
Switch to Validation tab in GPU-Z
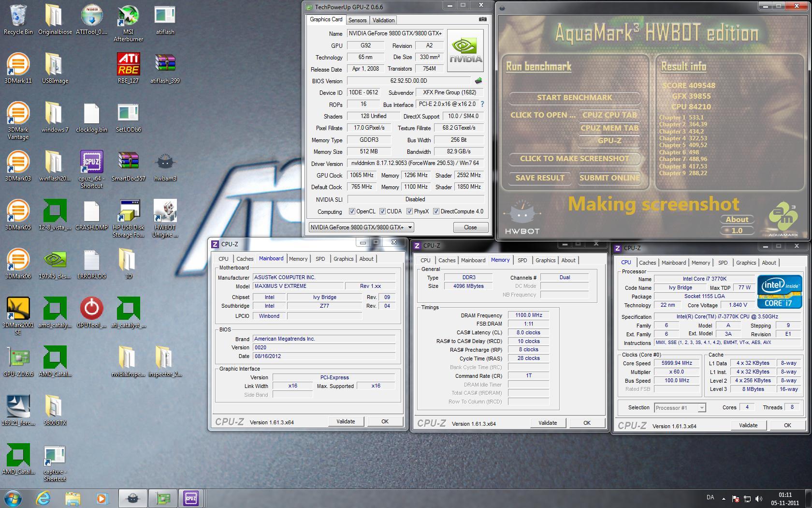384,20
